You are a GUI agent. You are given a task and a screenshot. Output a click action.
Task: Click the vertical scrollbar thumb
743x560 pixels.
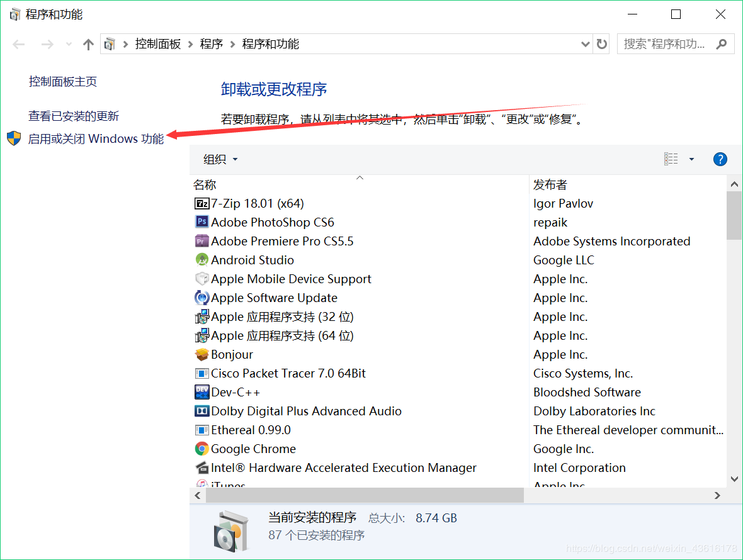734,215
